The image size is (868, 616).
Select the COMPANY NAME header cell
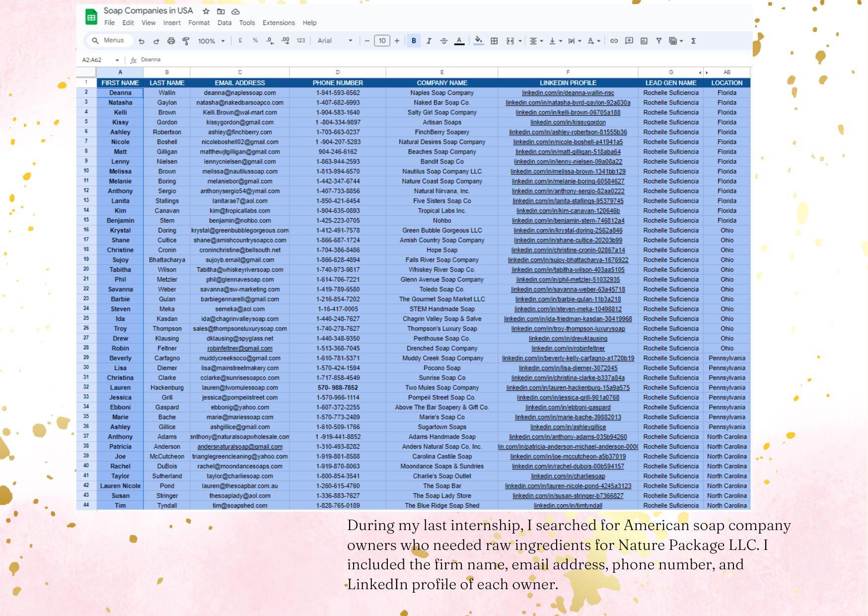[x=442, y=83]
